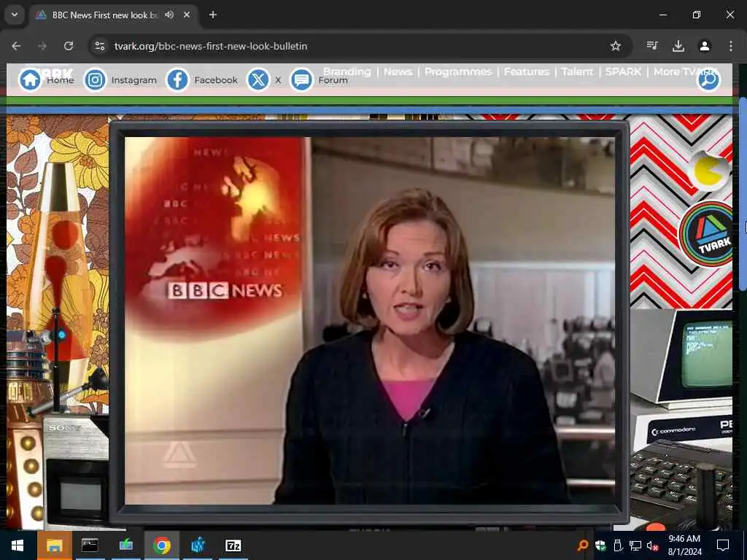Open the Instagram icon link
Image resolution: width=747 pixels, height=560 pixels.
(95, 79)
